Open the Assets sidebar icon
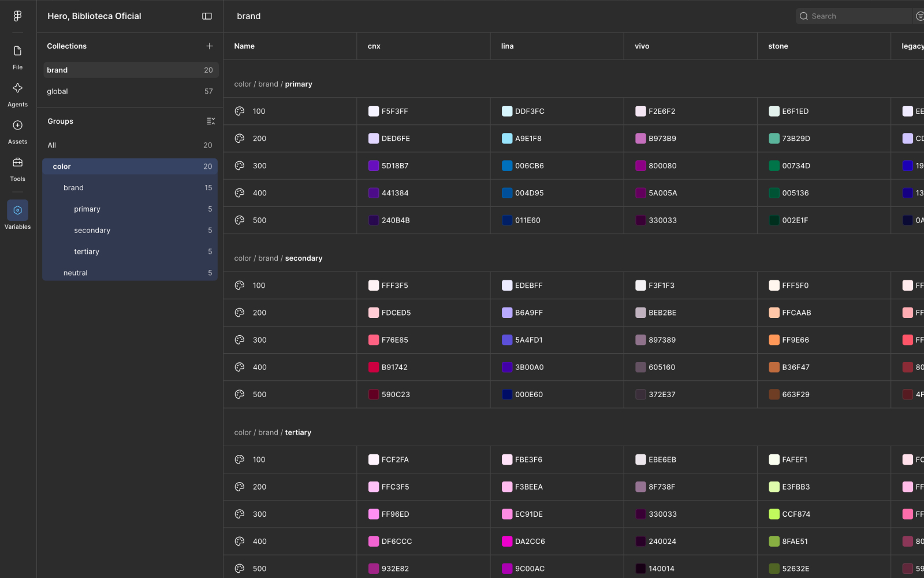Viewport: 924px width, 578px height. coord(17,132)
